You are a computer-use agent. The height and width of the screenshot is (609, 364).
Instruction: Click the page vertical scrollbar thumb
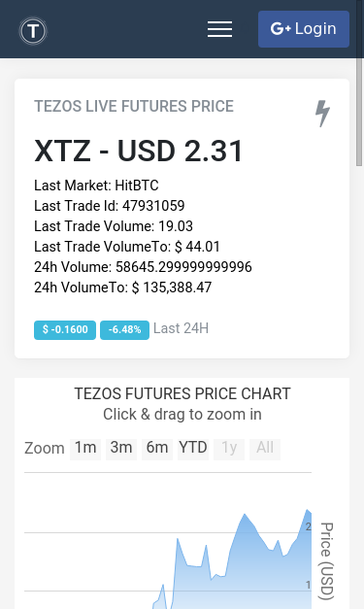pyautogui.click(x=359, y=113)
